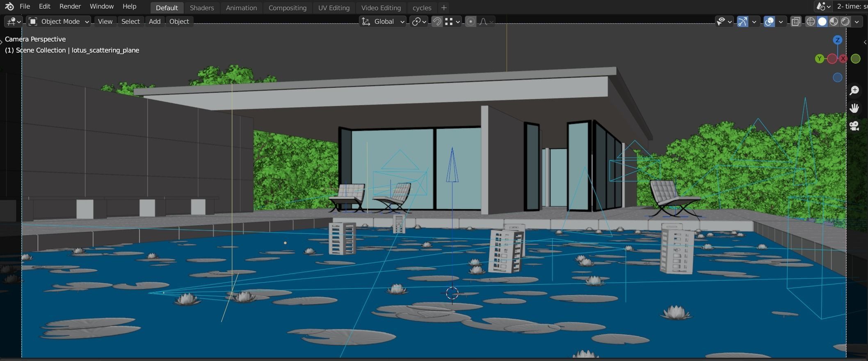The height and width of the screenshot is (361, 868).
Task: Toggle proportional editing
Action: pos(471,21)
